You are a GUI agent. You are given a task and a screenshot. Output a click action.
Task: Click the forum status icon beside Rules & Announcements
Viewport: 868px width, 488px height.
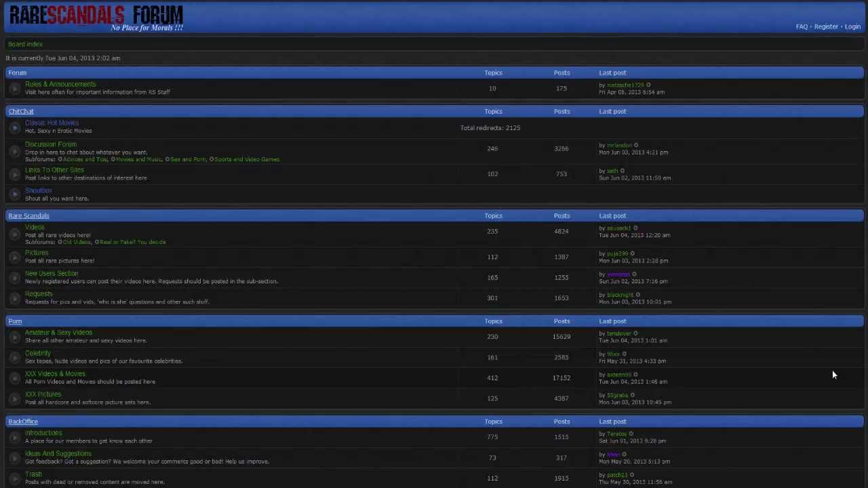[x=14, y=88]
